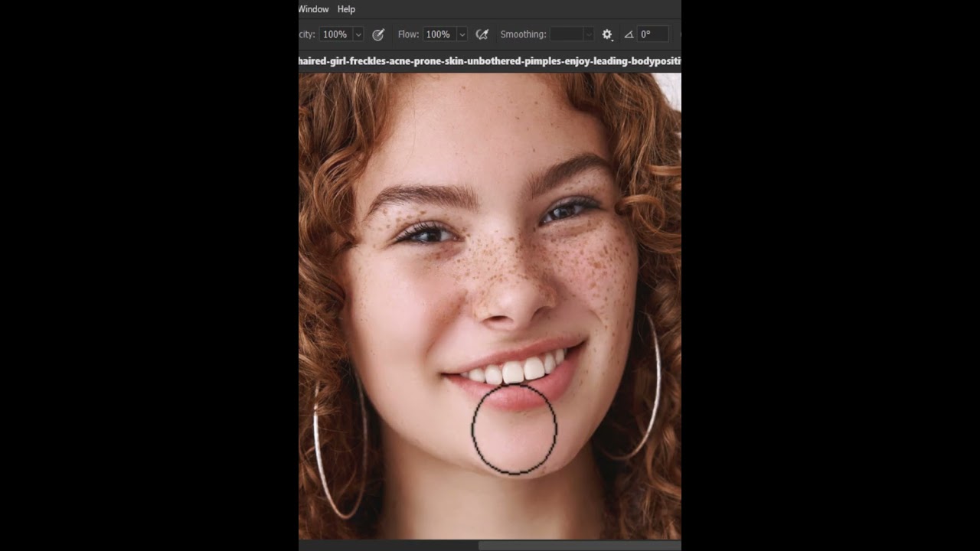The image size is (980, 551).
Task: Open the Help menu
Action: click(x=346, y=9)
